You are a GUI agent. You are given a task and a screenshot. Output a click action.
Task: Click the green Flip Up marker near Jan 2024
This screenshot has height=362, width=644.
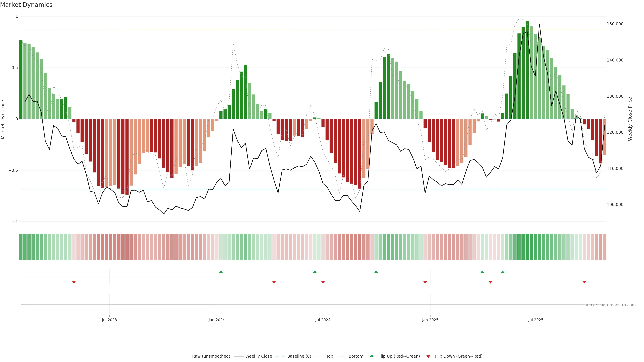coord(221,272)
